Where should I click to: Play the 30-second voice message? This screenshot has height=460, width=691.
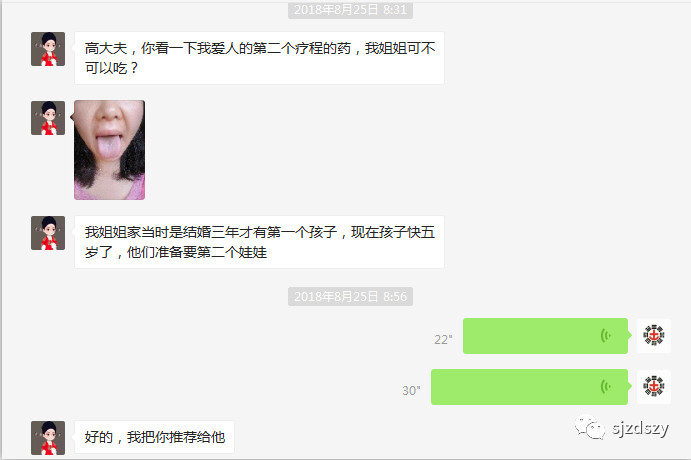tap(529, 387)
